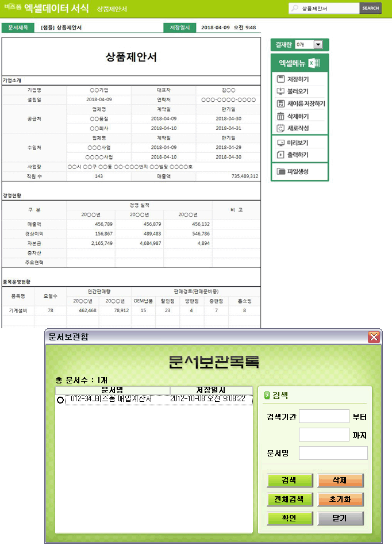This screenshot has height=553, width=392.
Task: Click the delete (삭제하기) trash icon
Action: 280,116
